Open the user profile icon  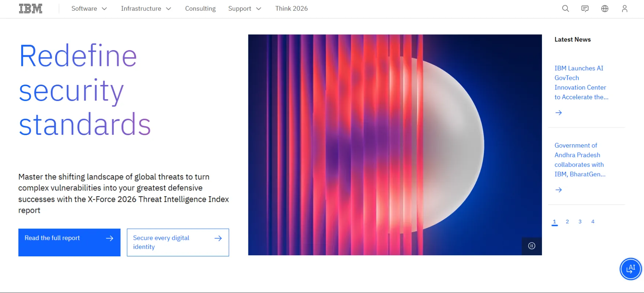(625, 8)
